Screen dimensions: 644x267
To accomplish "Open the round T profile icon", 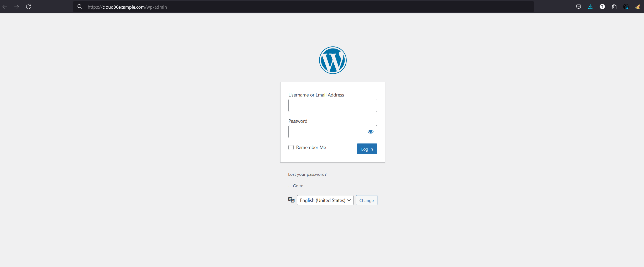I will pos(602,7).
